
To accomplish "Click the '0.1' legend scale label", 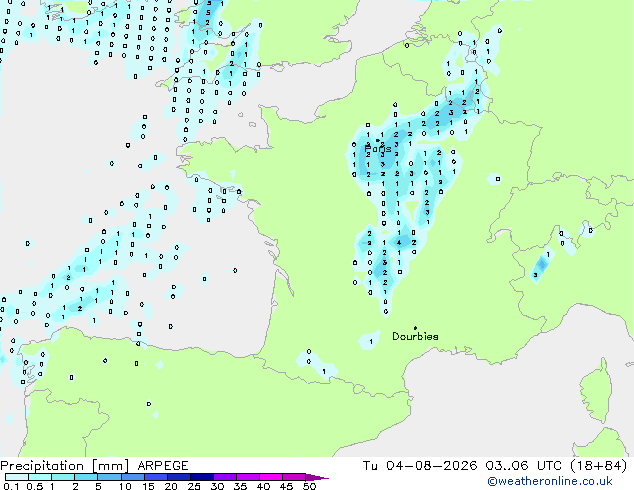I will (x=11, y=486).
